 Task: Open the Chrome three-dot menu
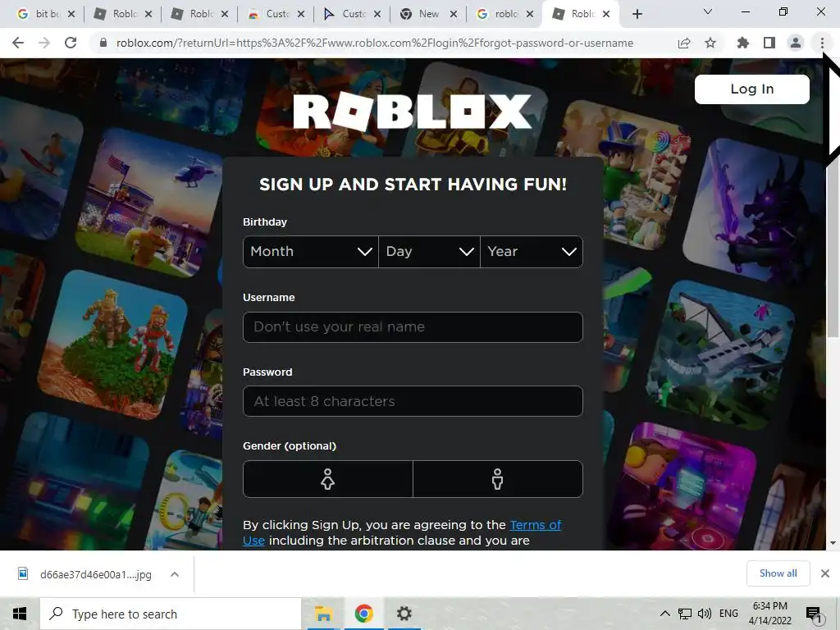pos(822,43)
